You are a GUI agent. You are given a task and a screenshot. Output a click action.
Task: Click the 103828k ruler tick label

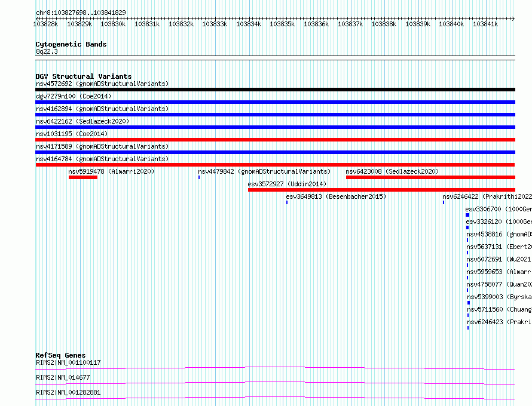(45, 24)
